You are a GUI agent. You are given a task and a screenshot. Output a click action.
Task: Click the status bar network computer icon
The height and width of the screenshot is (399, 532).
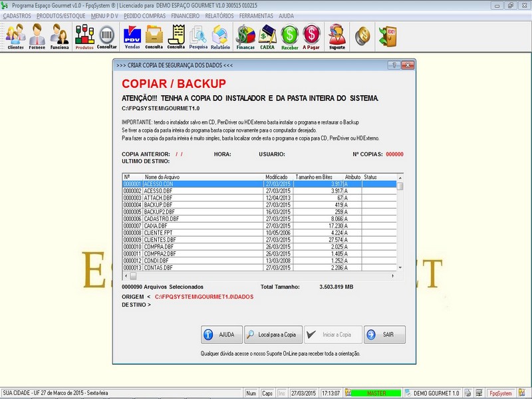[x=479, y=393]
